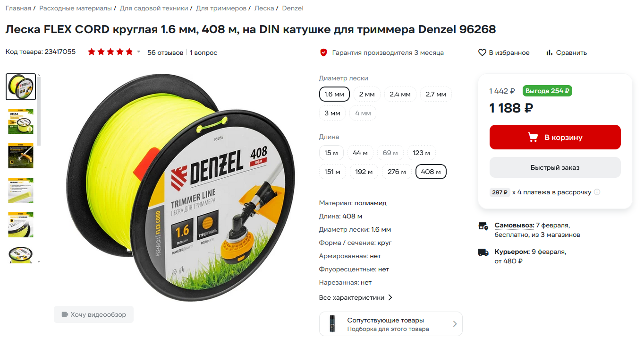Click the Быстрый заказ button
Image resolution: width=644 pixels, height=339 pixels.
[555, 167]
